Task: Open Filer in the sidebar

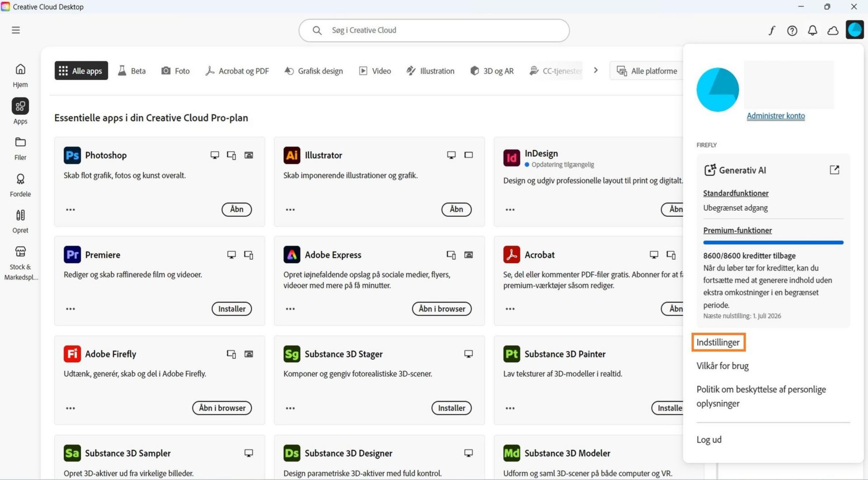Action: 20,148
